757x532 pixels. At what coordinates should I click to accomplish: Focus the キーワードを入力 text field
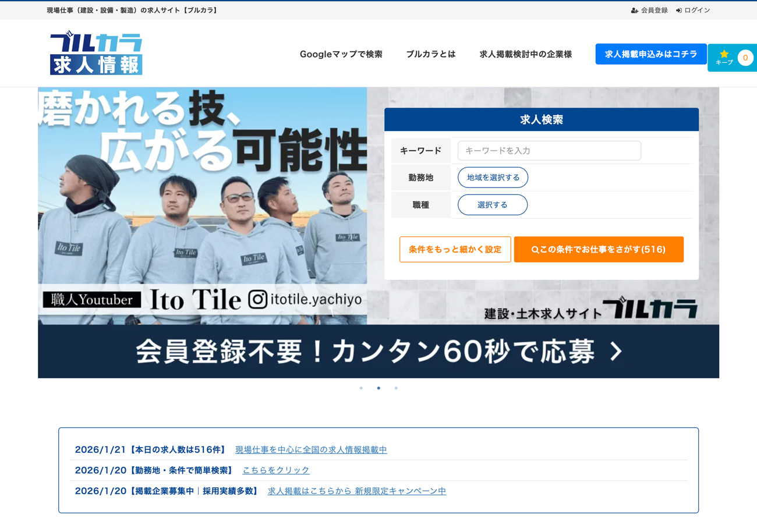[x=549, y=151]
